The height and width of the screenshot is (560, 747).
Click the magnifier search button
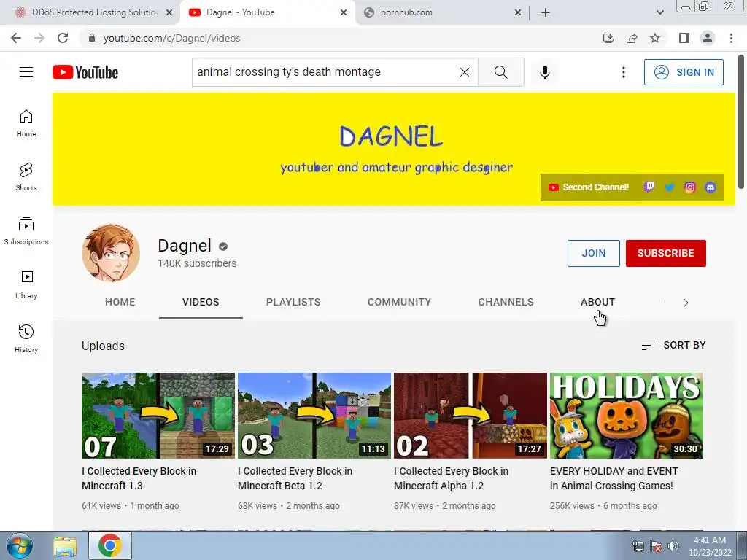click(x=500, y=72)
